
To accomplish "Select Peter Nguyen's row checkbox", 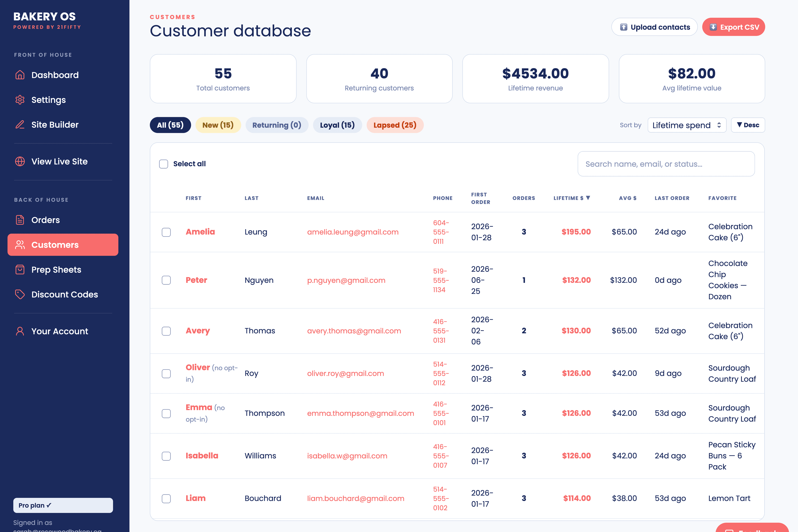I will (166, 280).
